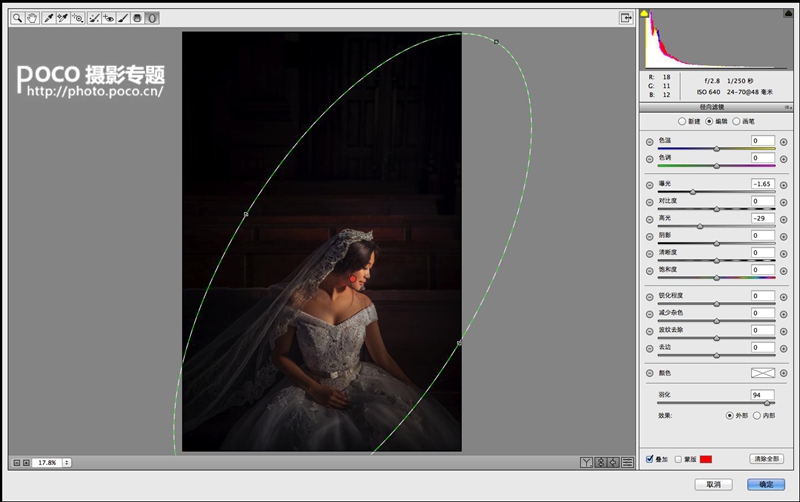The height and width of the screenshot is (502, 800).
Task: Pick the White Balance eyedropper tool
Action: (49, 18)
